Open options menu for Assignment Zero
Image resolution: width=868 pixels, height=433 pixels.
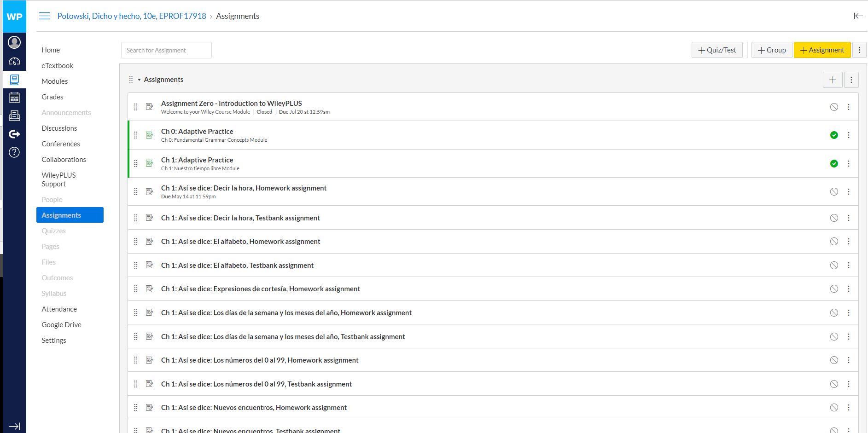click(x=848, y=107)
